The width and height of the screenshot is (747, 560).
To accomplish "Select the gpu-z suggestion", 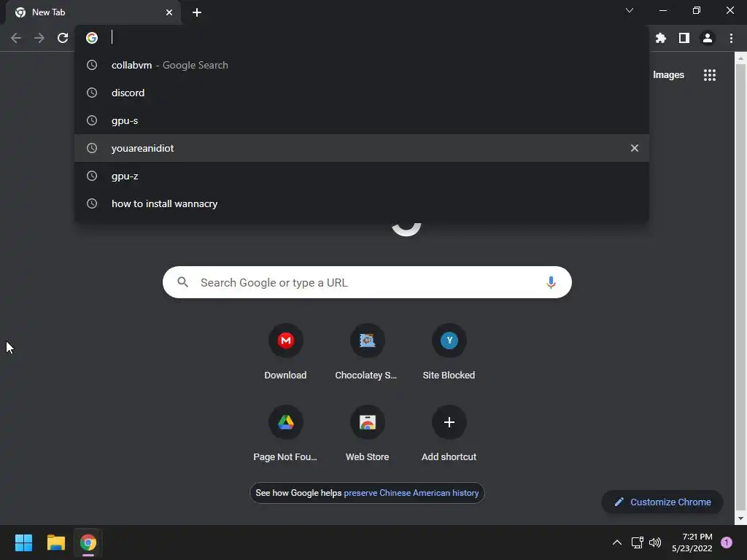I will [x=362, y=176].
